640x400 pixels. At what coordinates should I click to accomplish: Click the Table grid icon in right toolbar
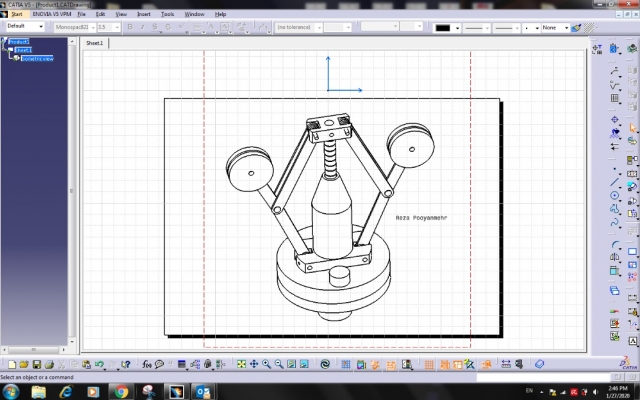(615, 98)
